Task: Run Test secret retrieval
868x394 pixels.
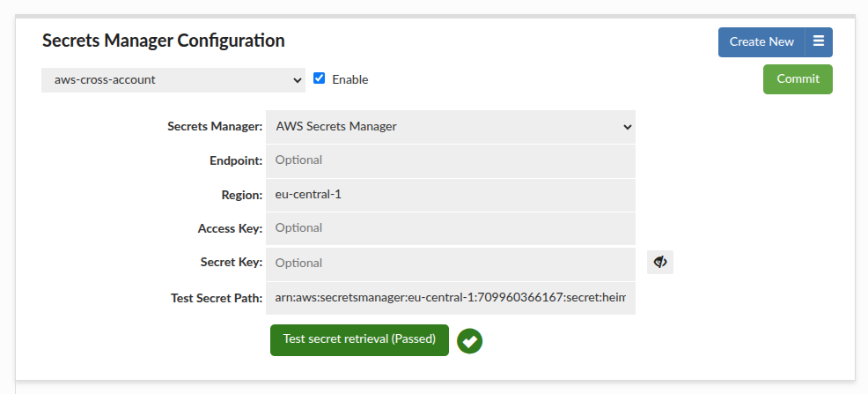Action: point(359,339)
